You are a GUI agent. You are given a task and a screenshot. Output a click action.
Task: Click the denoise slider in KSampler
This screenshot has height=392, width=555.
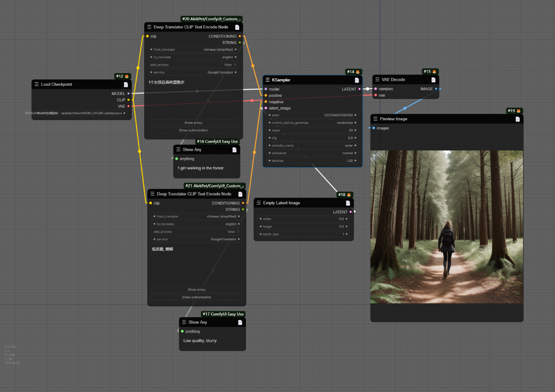tap(312, 161)
